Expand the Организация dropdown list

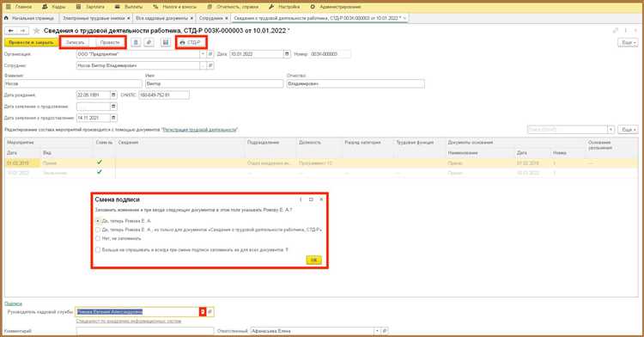coord(203,54)
